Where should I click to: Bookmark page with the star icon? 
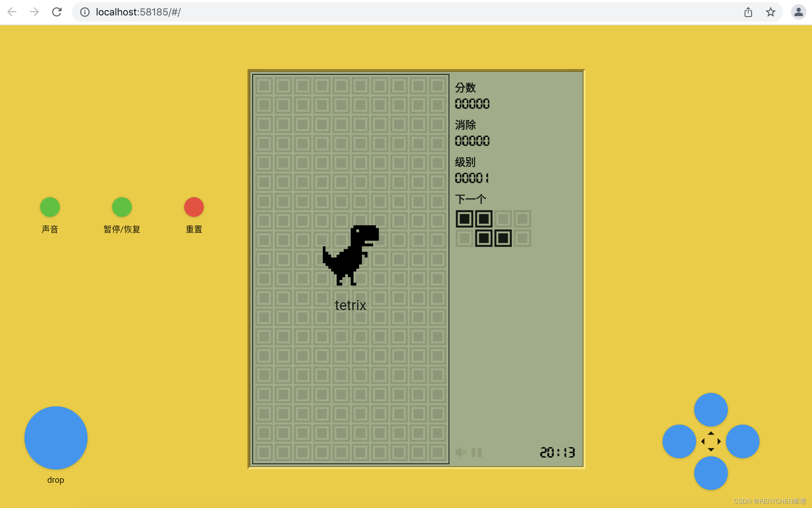click(770, 12)
